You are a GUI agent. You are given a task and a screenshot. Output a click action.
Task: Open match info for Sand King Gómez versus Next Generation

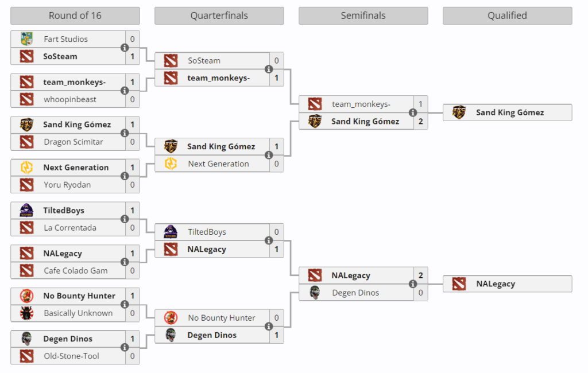tap(268, 155)
